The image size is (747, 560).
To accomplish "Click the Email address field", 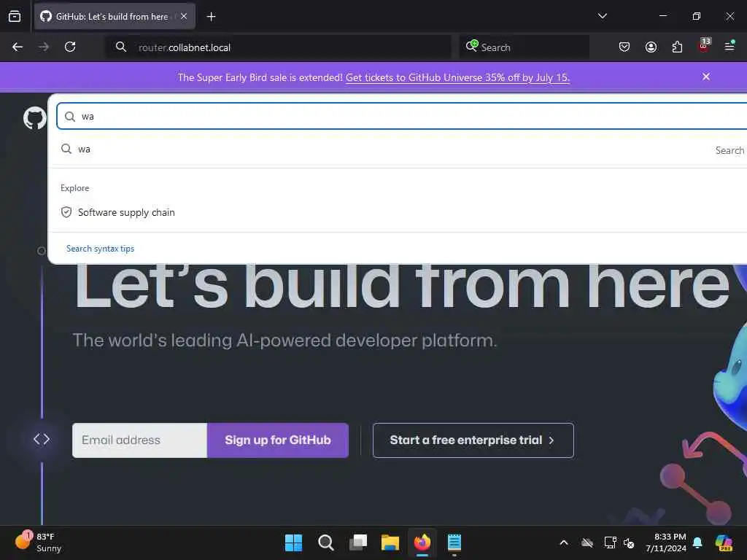I will click(x=139, y=440).
